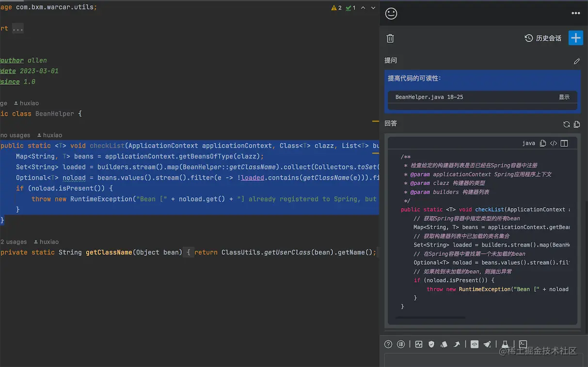This screenshot has height=367, width=588.
Task: Click the green check indicator showing 1
Action: pyautogui.click(x=351, y=8)
